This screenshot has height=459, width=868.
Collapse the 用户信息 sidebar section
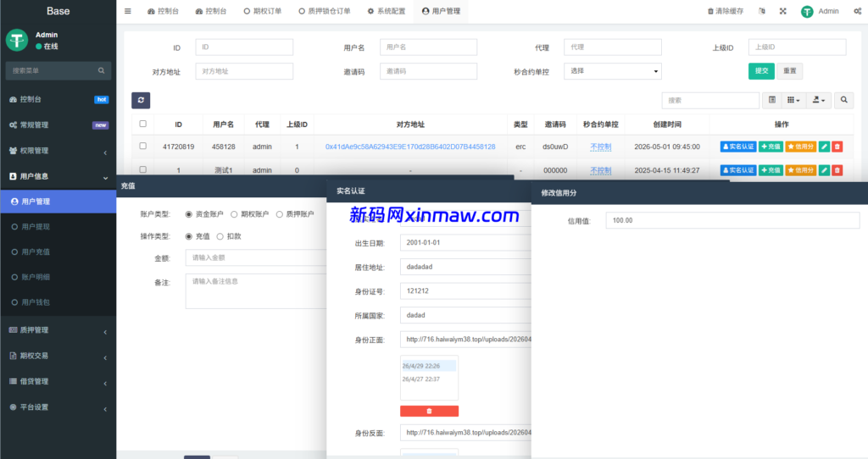point(58,176)
